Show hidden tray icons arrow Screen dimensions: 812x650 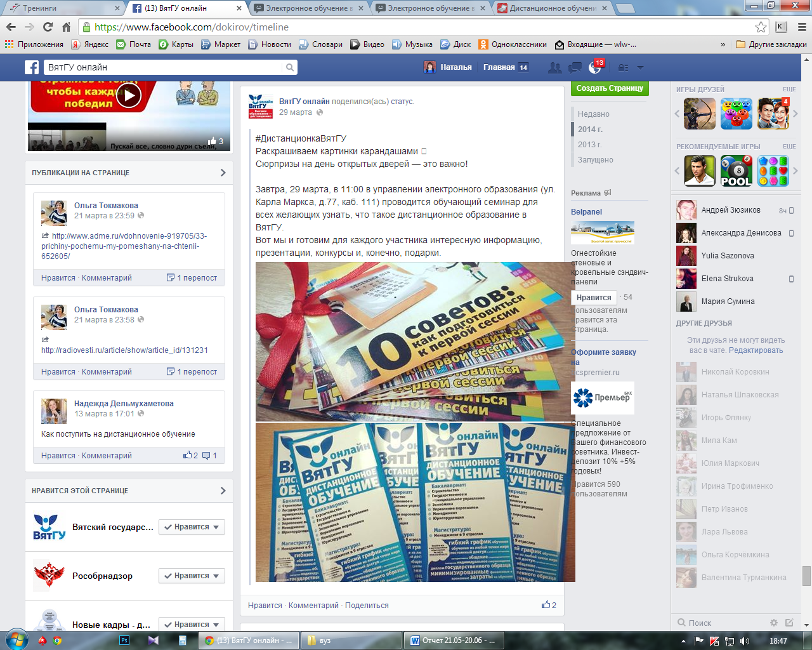tap(683, 640)
